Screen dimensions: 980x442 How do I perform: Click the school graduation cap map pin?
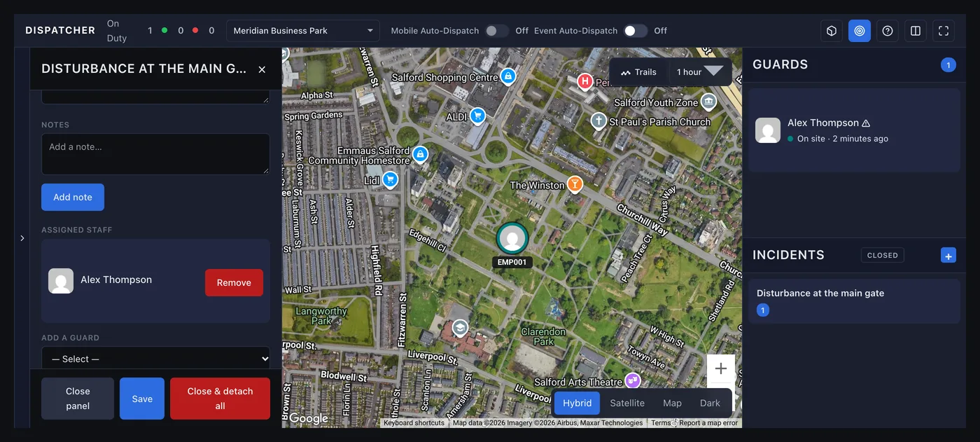[460, 328]
